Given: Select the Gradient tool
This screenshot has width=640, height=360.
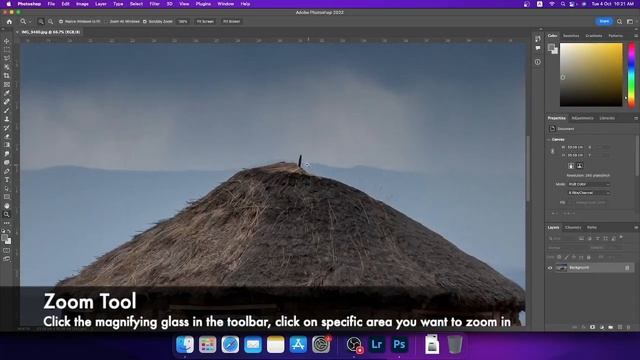Looking at the screenshot, I should click(7, 145).
